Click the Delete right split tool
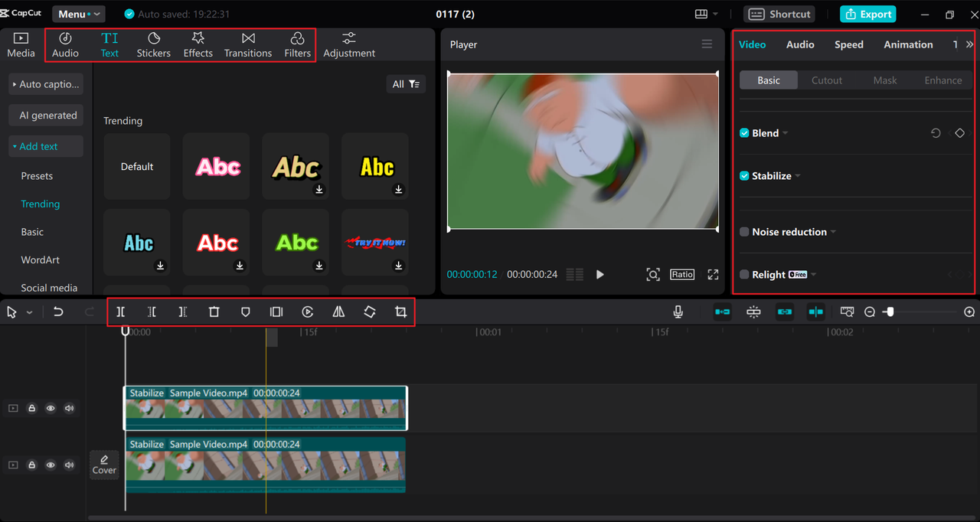Image resolution: width=980 pixels, height=522 pixels. tap(182, 312)
